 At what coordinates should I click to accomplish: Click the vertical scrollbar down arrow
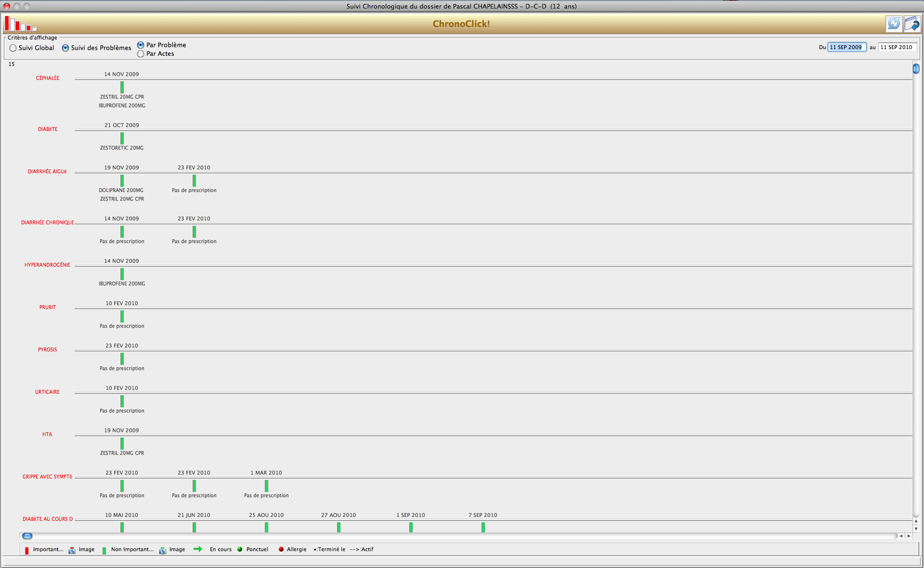pos(916,528)
